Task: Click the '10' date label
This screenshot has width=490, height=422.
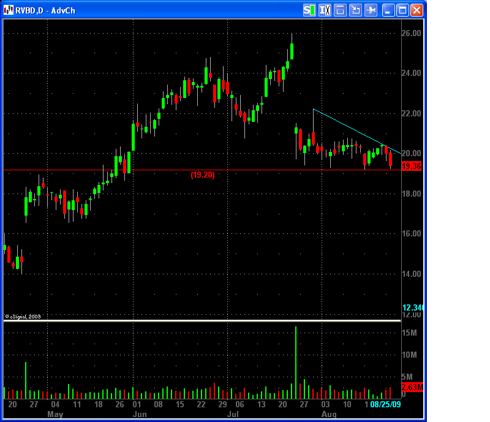Action: point(347,404)
